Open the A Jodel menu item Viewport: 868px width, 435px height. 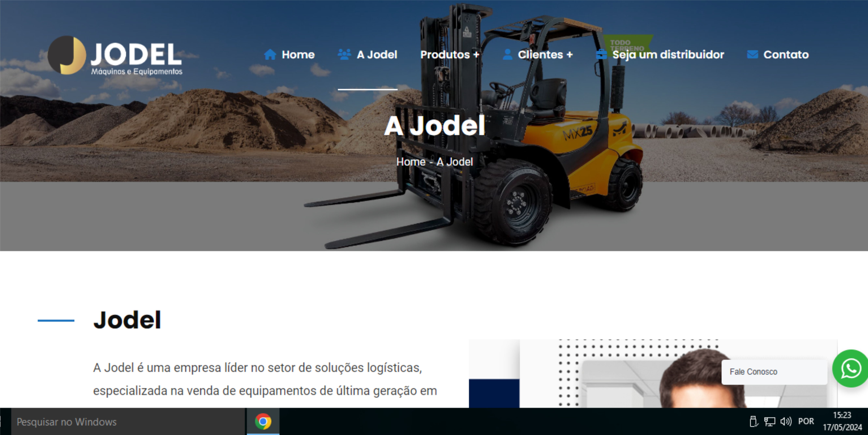[x=377, y=55]
